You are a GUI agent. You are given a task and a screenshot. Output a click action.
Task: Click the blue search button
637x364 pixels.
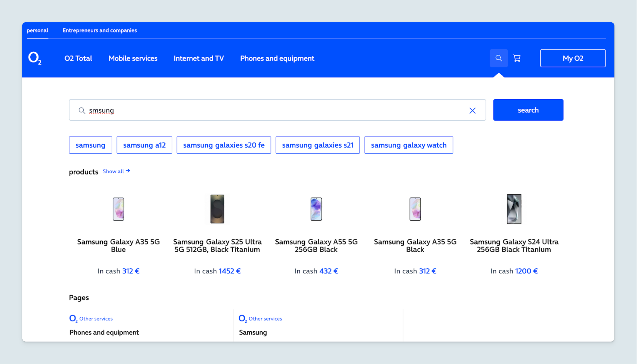529,110
